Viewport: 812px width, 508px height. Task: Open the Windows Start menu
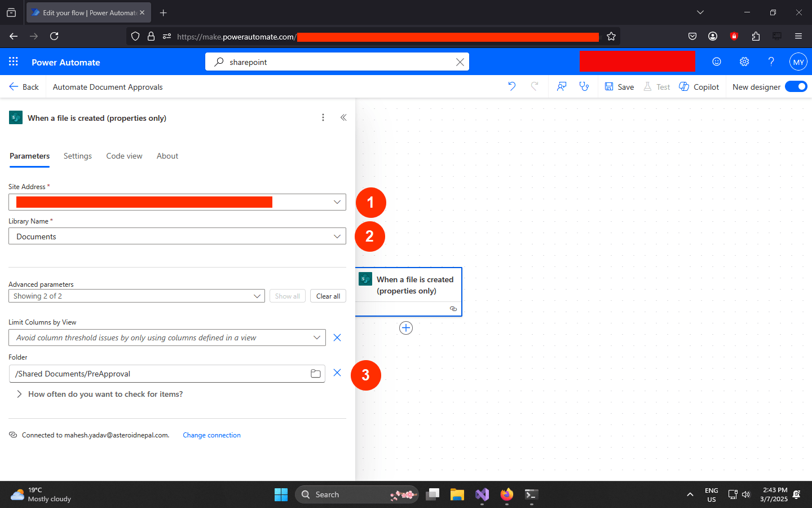tap(281, 494)
